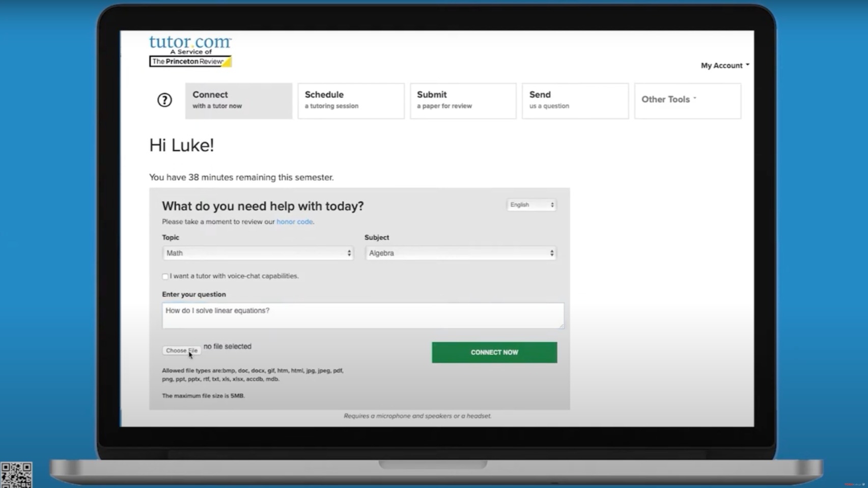This screenshot has height=488, width=868.
Task: Change the English language selector
Action: (531, 205)
